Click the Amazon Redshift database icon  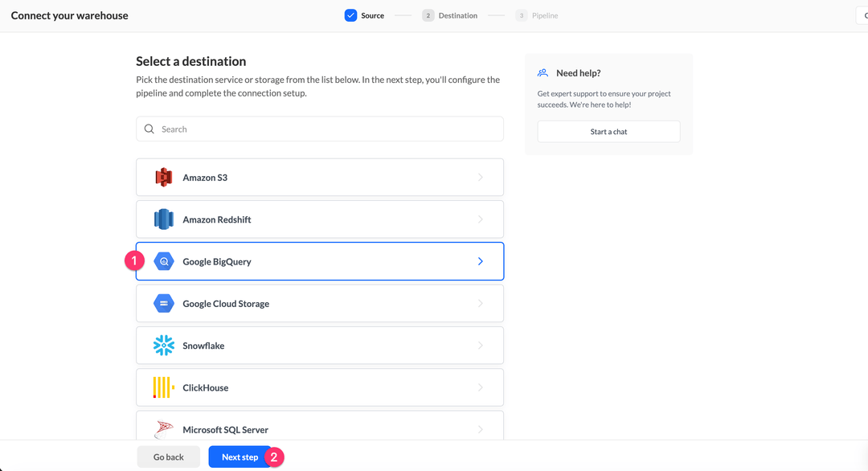[163, 219]
